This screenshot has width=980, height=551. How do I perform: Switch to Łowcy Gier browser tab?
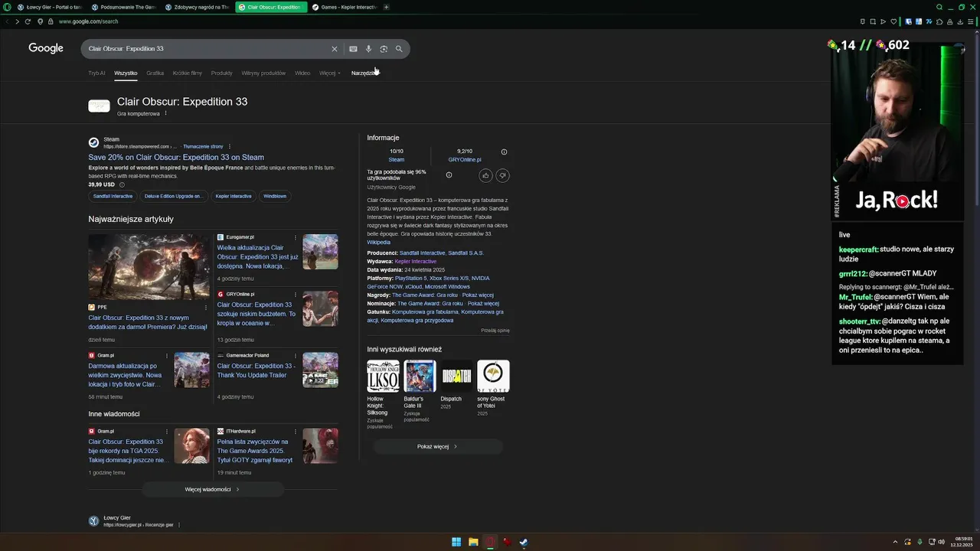[x=50, y=7]
